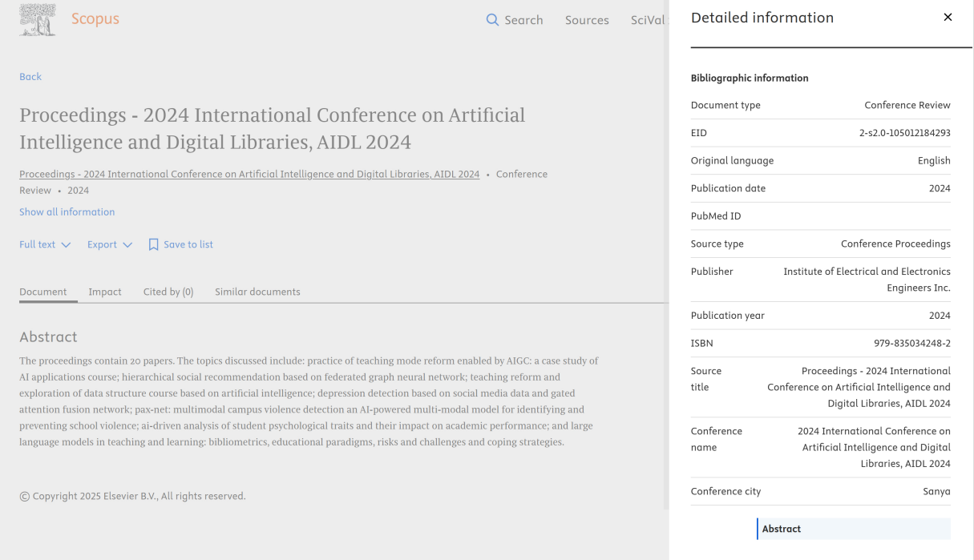Click the Publication year label
This screenshot has height=560, width=974.
[728, 316]
